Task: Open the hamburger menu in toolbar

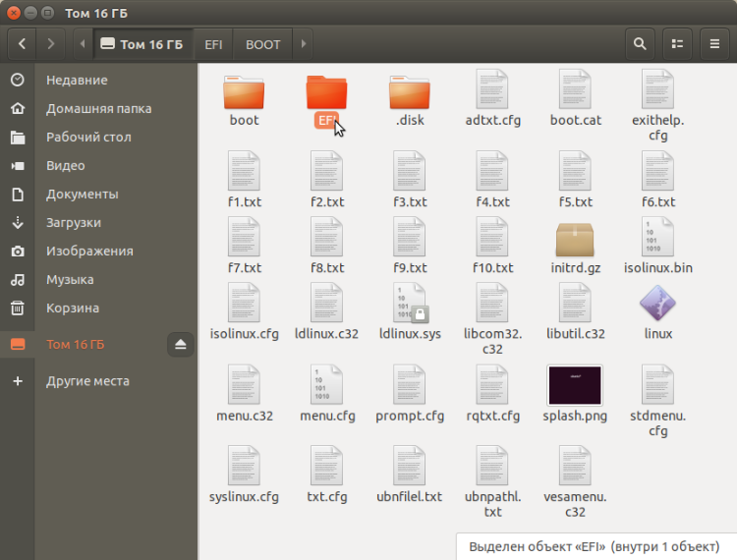Action: tap(714, 44)
